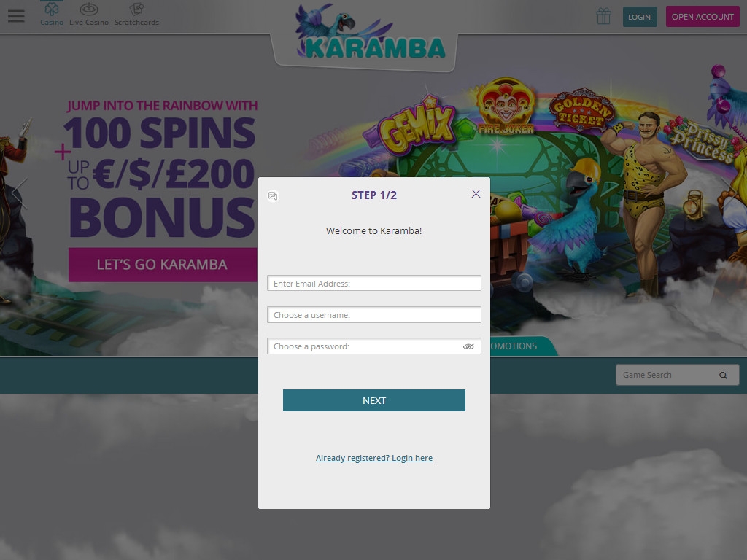Open live chat icon in dialog
Screen dimensions: 747x560
click(273, 196)
